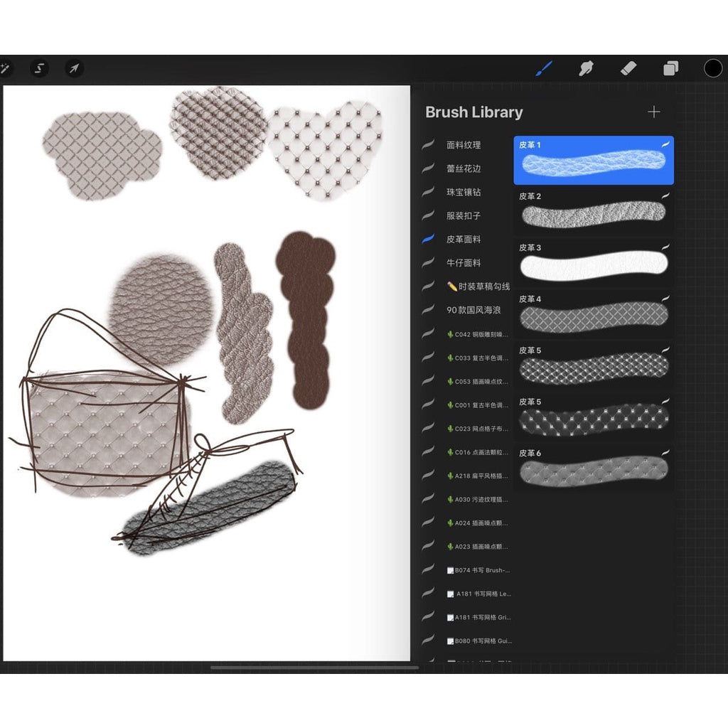Select the Eraser tool
The height and width of the screenshot is (728, 728).
pyautogui.click(x=628, y=69)
